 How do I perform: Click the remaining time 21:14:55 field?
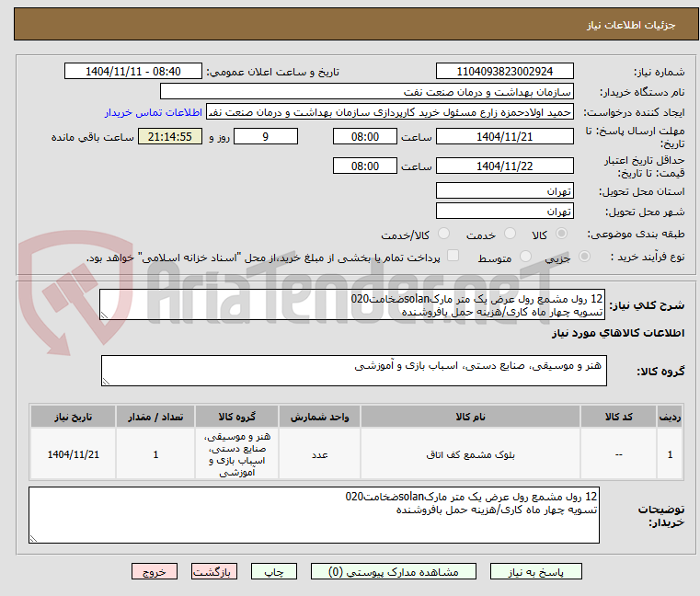169,137
